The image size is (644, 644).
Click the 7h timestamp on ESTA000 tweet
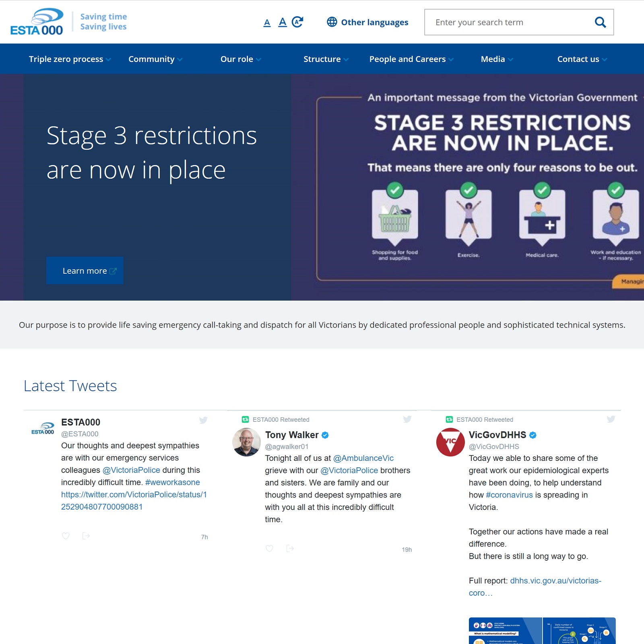click(x=204, y=537)
